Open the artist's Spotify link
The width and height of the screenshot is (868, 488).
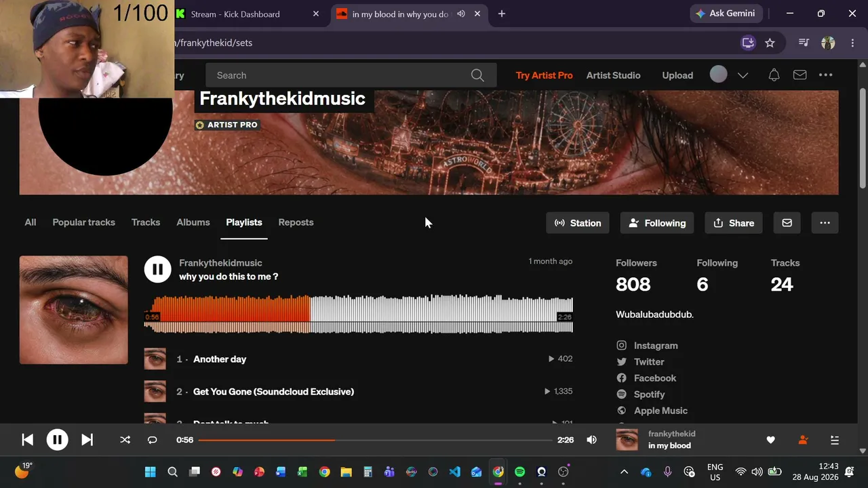pos(649,394)
